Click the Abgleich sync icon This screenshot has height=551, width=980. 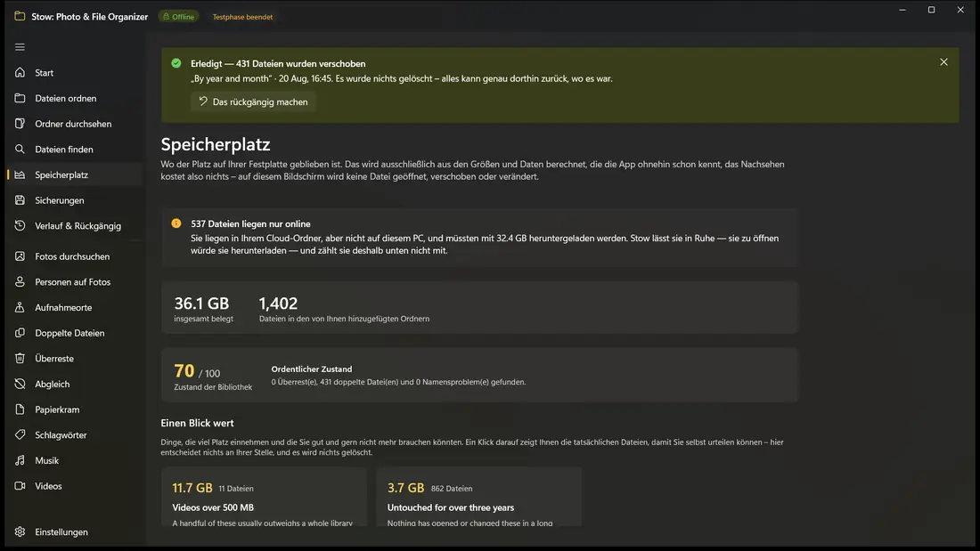click(x=20, y=384)
